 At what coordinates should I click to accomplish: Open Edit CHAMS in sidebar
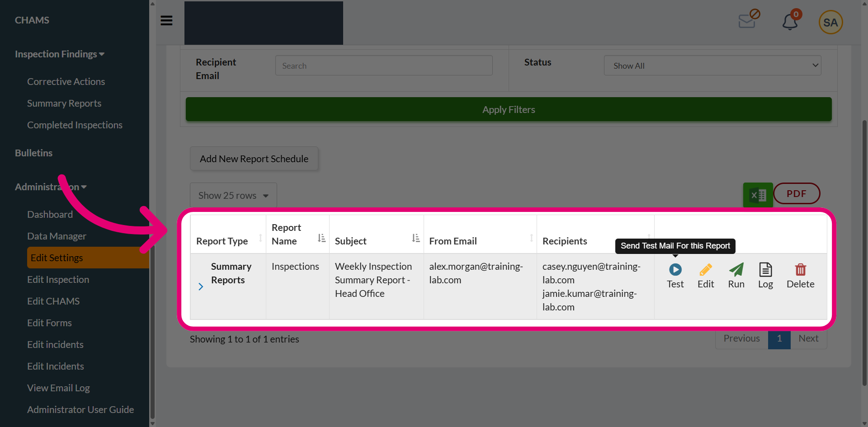point(53,301)
